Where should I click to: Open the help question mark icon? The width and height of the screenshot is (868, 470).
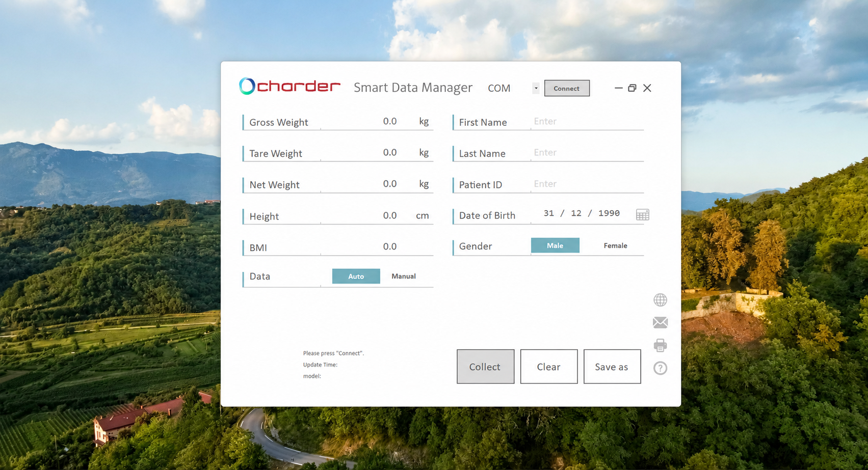click(660, 368)
